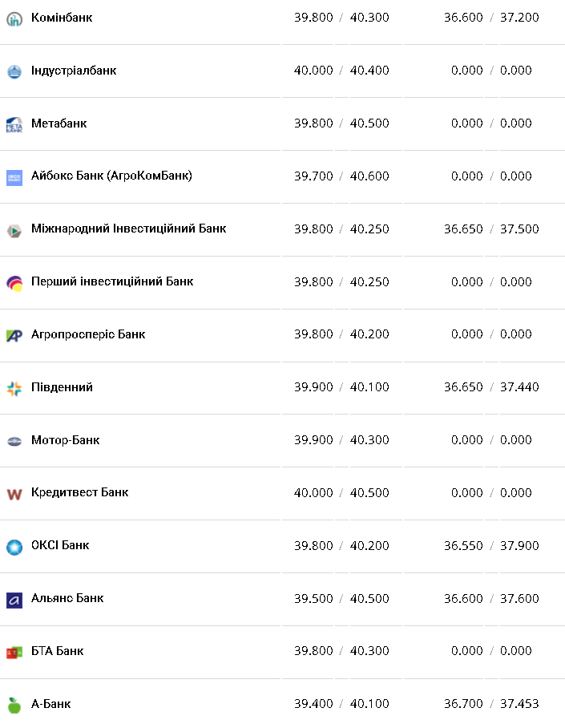Click А-Банк rate value 37.453
This screenshot has width=565, height=728.
(519, 704)
